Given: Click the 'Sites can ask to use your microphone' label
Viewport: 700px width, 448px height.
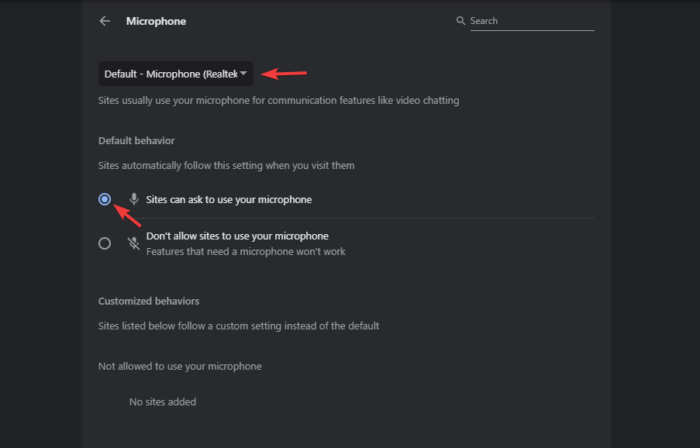Looking at the screenshot, I should point(229,200).
